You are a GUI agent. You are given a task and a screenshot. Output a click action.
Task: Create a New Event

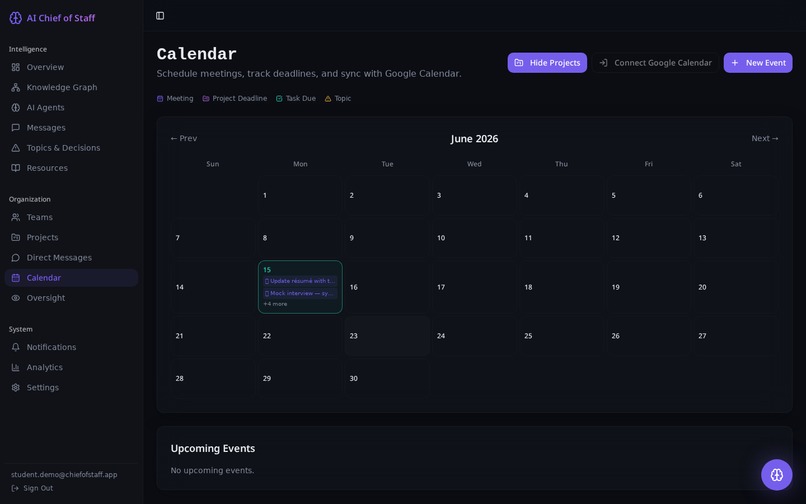coord(758,63)
